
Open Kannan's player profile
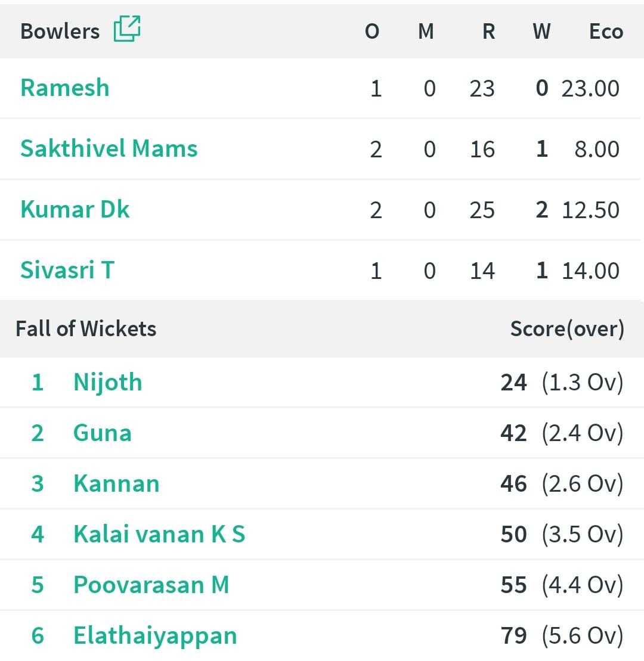coord(116,483)
